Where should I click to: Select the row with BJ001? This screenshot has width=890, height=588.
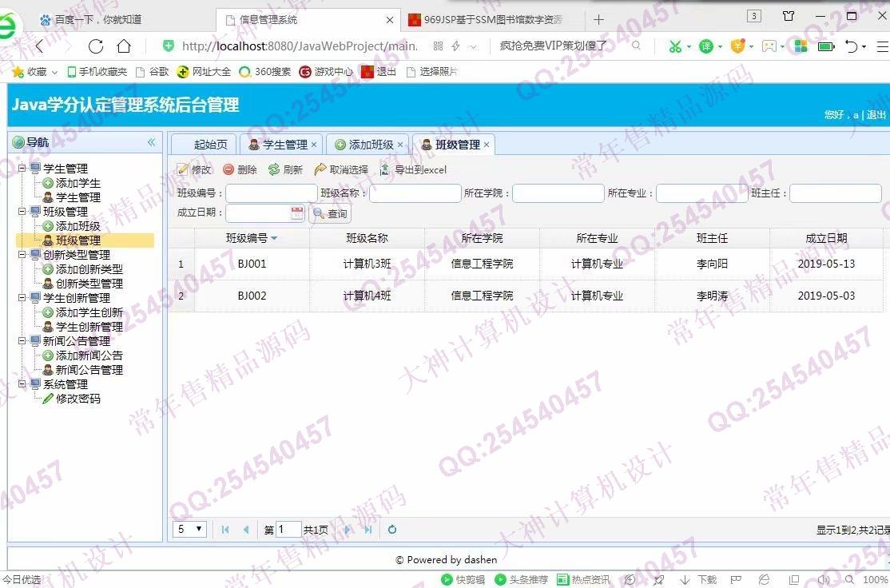(525, 264)
